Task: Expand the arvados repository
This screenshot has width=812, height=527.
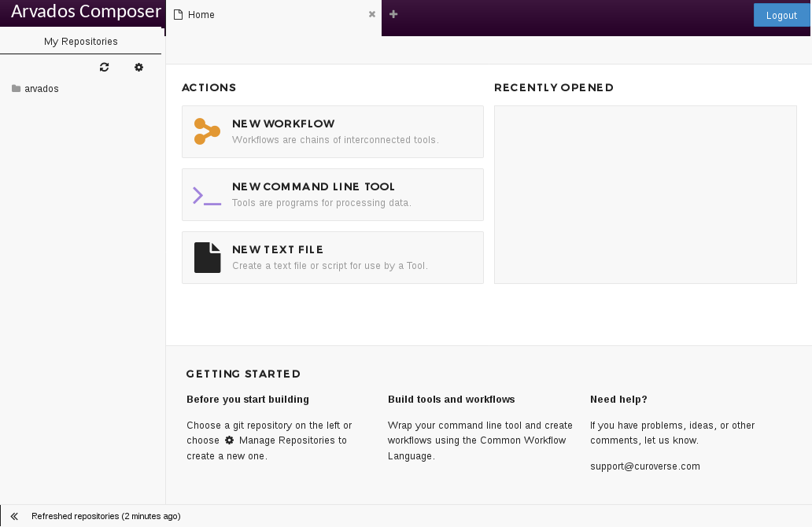Action: point(42,89)
